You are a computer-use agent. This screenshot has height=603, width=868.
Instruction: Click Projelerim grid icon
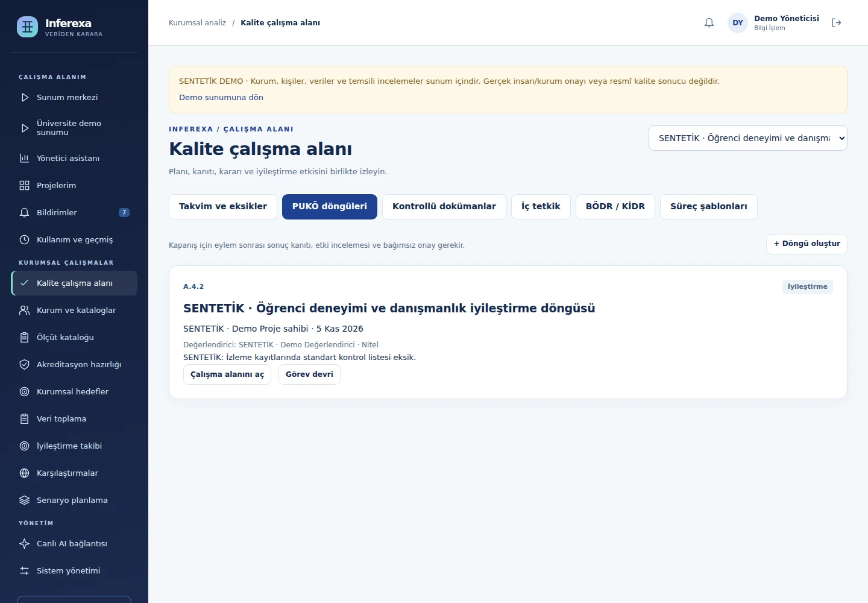click(25, 185)
